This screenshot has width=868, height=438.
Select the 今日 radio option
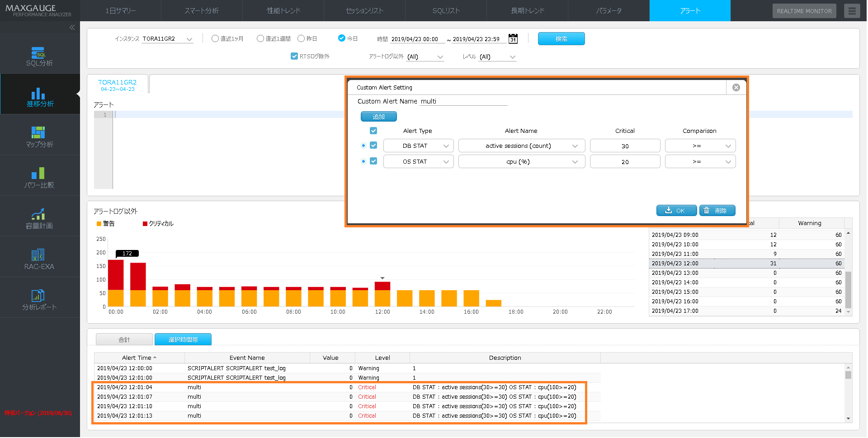coord(342,38)
